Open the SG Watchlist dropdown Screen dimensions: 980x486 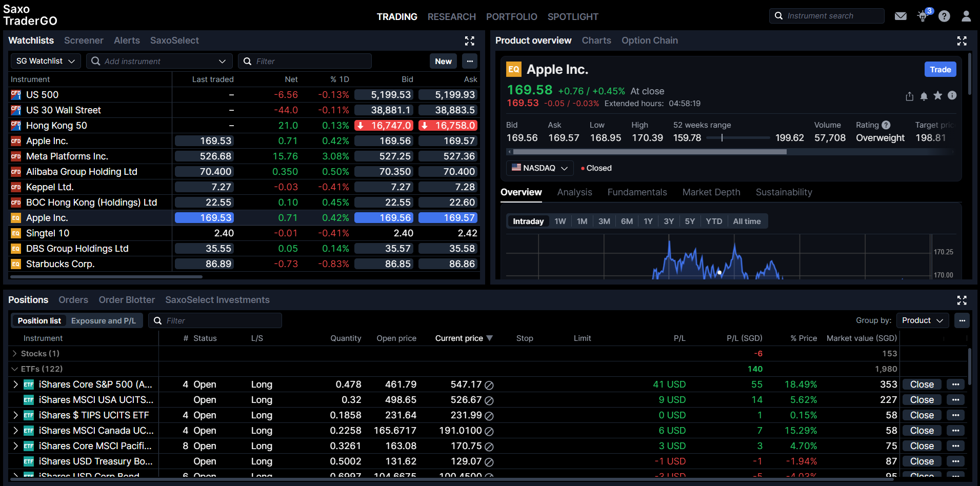click(46, 61)
